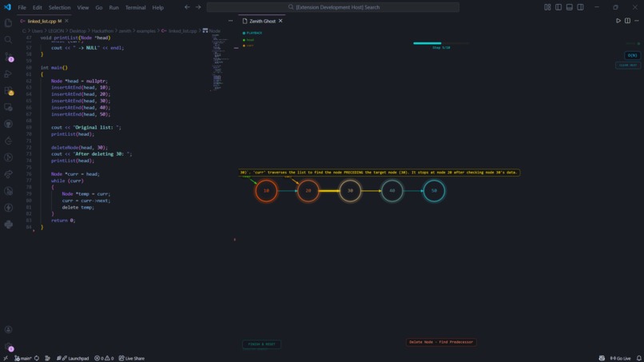Open the Search view in activity bar
The width and height of the screenshot is (644, 362).
pyautogui.click(x=8, y=40)
